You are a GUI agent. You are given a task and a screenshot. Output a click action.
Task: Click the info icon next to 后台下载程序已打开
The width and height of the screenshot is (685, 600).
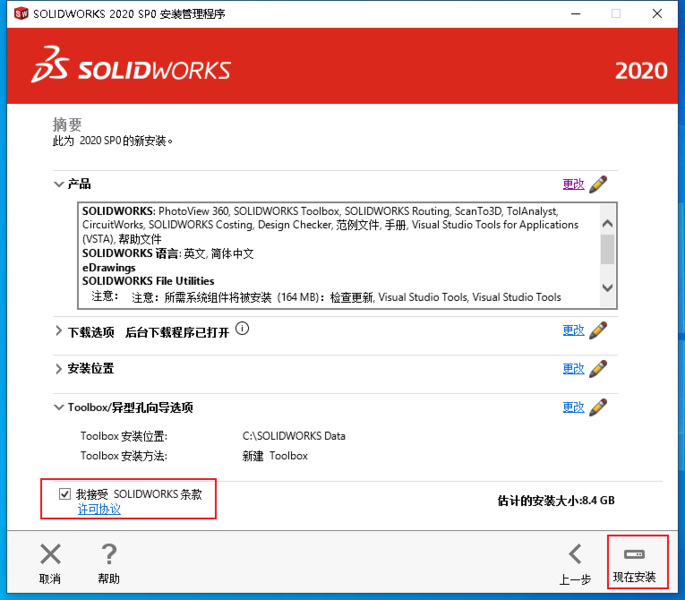coord(242,328)
